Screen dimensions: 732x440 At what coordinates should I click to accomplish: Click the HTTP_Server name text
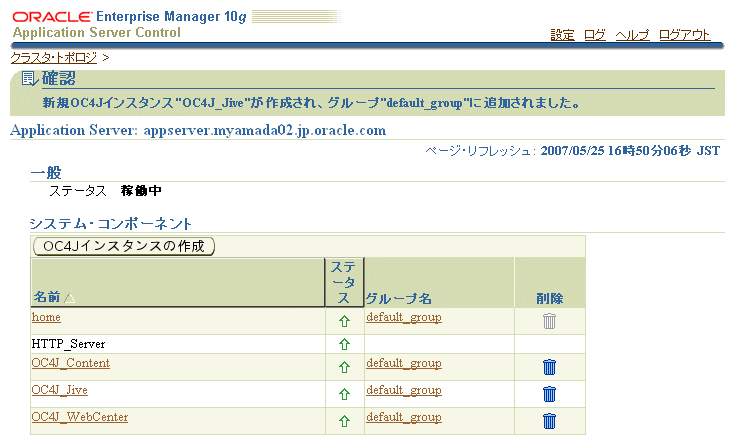tap(69, 344)
